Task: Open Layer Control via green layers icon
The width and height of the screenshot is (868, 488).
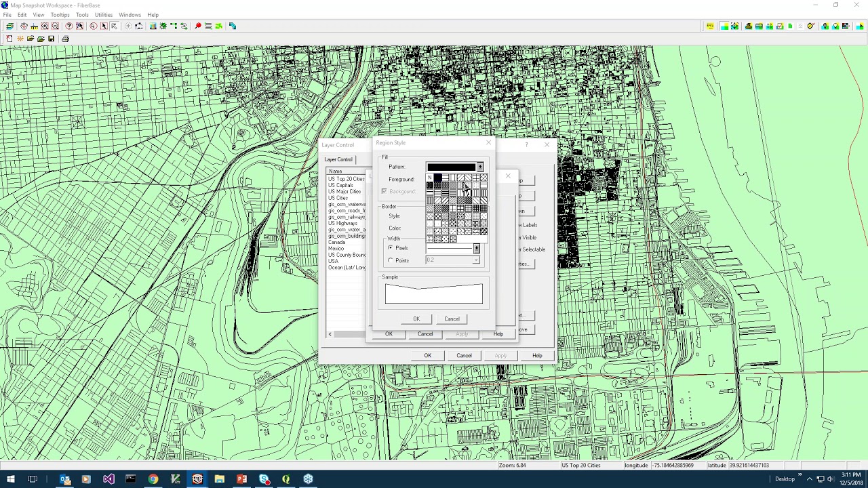Action: (x=9, y=26)
